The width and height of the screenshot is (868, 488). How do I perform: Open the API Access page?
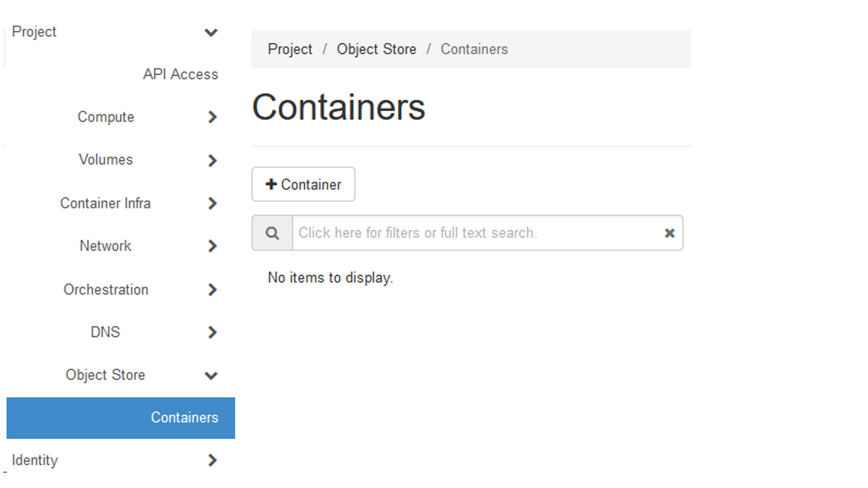[x=180, y=74]
